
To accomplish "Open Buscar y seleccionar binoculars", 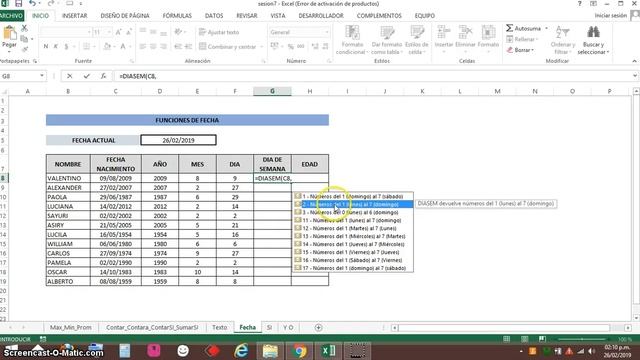I will (x=593, y=40).
